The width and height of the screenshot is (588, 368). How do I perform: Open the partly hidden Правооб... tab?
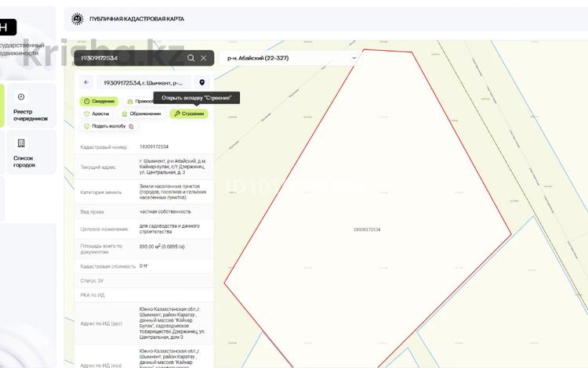[x=140, y=102]
